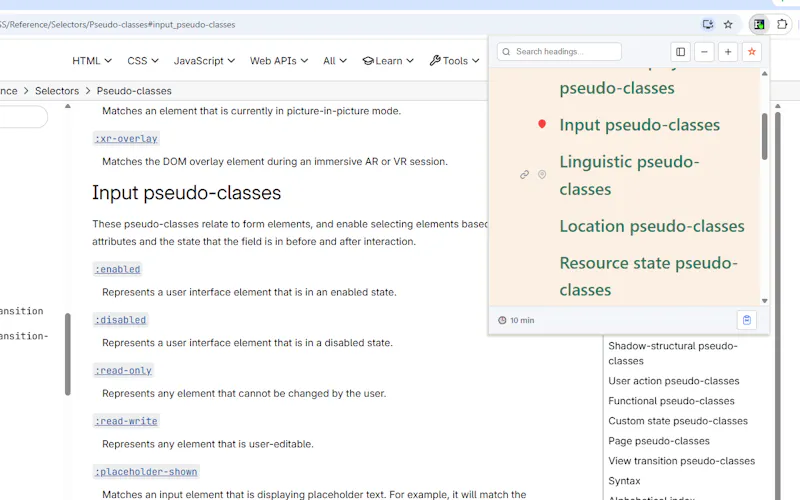Click the Pseudo-classes breadcrumb
This screenshot has width=800, height=500.
pos(134,91)
